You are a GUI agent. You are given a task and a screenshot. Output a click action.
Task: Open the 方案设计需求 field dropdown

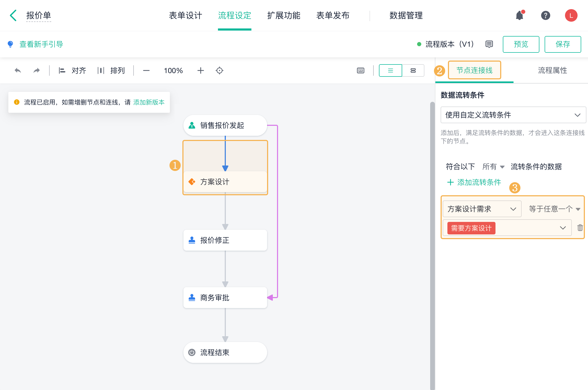[482, 209]
